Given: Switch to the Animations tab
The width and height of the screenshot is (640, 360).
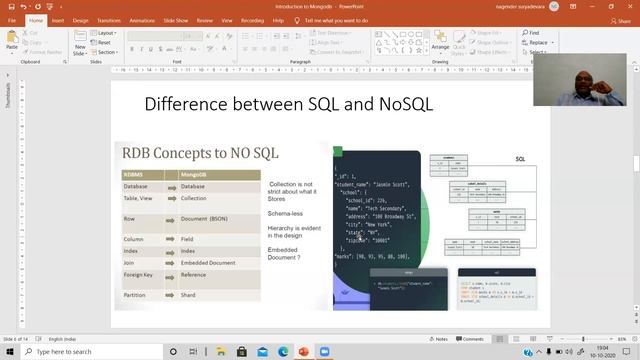Looking at the screenshot, I should 142,20.
